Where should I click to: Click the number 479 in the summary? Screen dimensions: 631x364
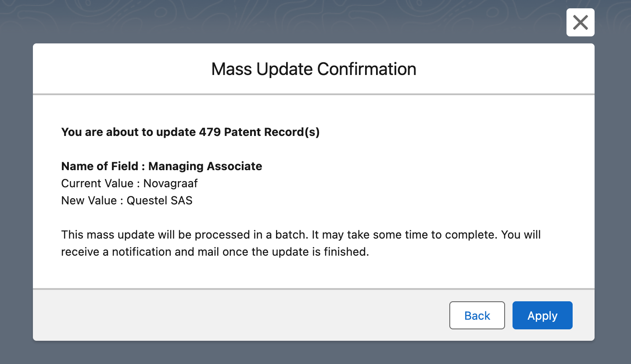click(x=210, y=132)
